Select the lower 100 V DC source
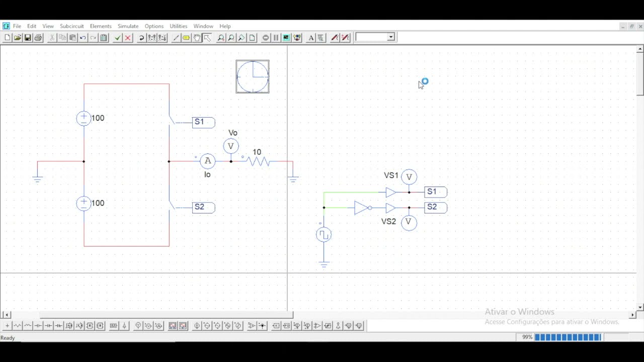This screenshot has height=362, width=644. pos(84,204)
